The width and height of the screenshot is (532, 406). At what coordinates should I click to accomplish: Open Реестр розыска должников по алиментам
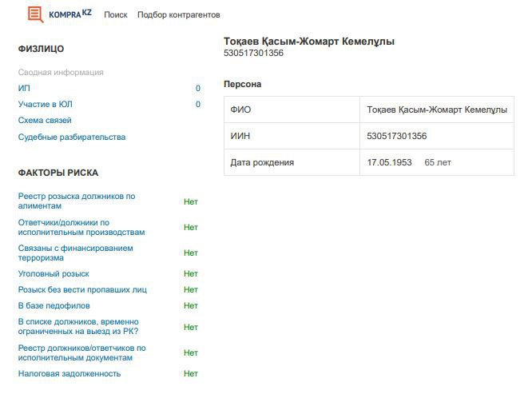(77, 201)
